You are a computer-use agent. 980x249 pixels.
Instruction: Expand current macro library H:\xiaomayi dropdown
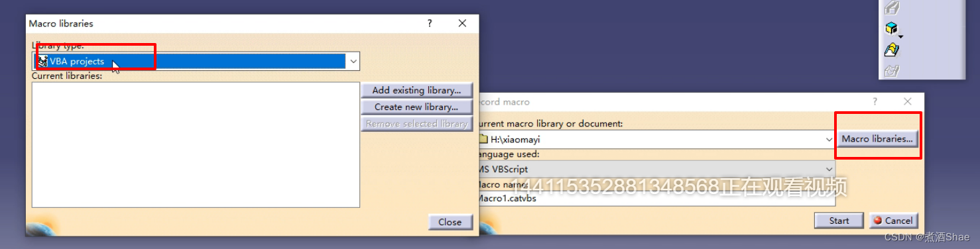[829, 140]
